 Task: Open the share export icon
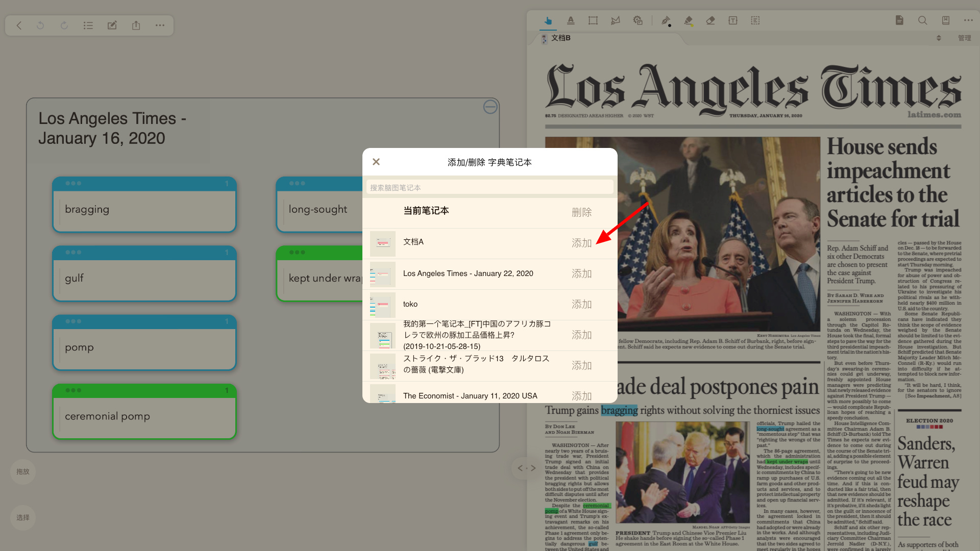tap(136, 26)
